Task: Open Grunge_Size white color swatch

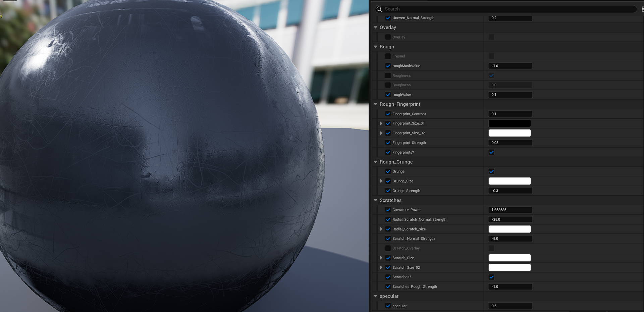Action: (509, 181)
